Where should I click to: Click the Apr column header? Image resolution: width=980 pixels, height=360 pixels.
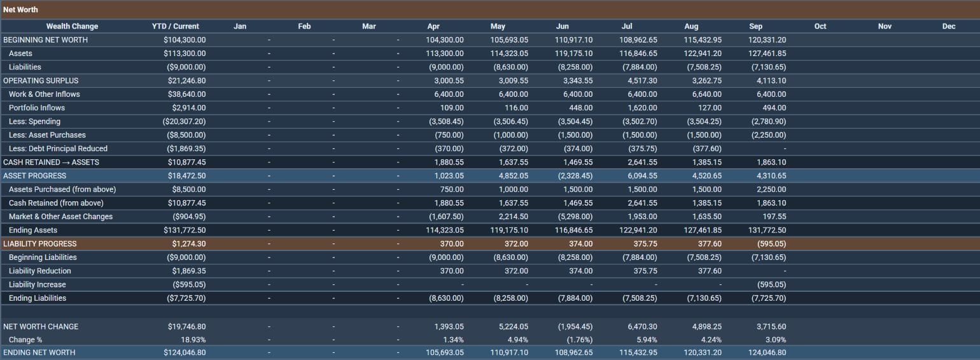pyautogui.click(x=433, y=26)
